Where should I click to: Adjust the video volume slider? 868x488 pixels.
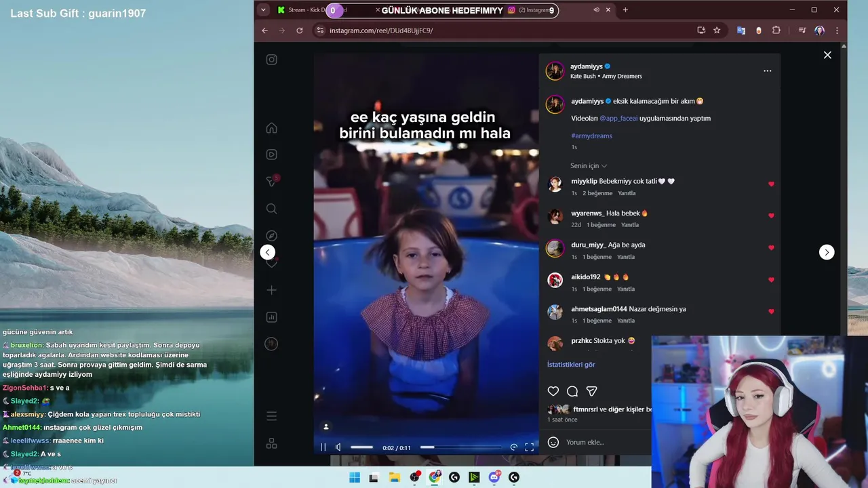click(x=361, y=447)
